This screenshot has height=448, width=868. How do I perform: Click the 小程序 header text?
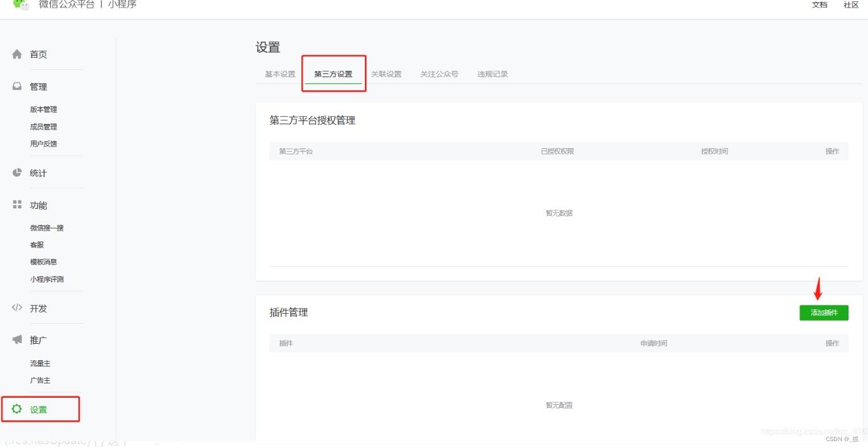coord(122,4)
